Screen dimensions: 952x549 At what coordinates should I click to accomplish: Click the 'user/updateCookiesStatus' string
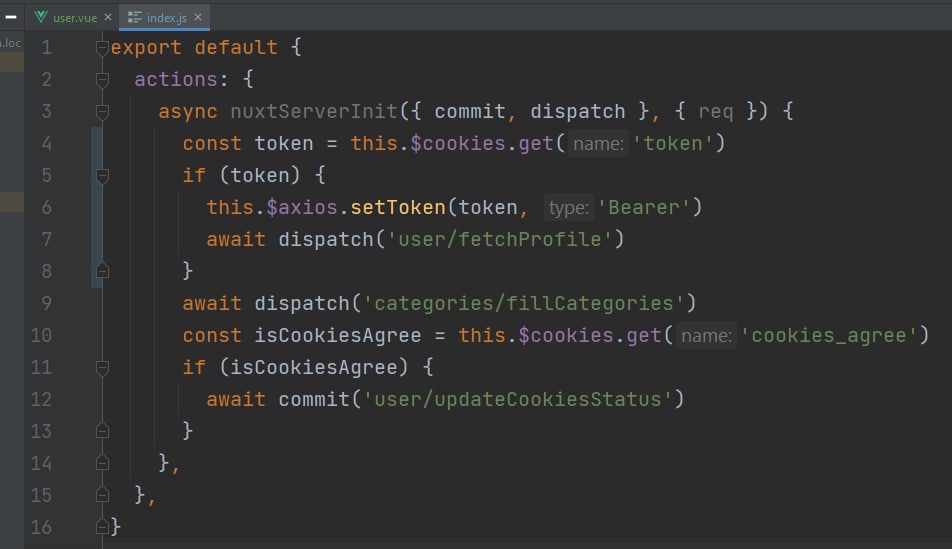[x=517, y=400]
